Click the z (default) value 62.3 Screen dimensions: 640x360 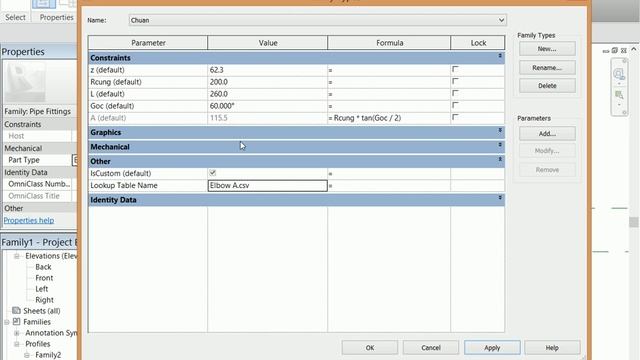pos(267,70)
